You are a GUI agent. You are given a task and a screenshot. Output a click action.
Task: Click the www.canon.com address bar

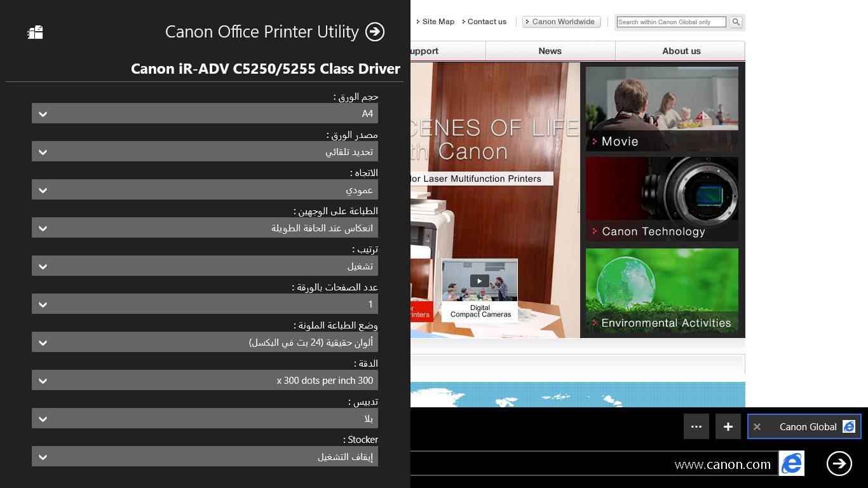594,464
